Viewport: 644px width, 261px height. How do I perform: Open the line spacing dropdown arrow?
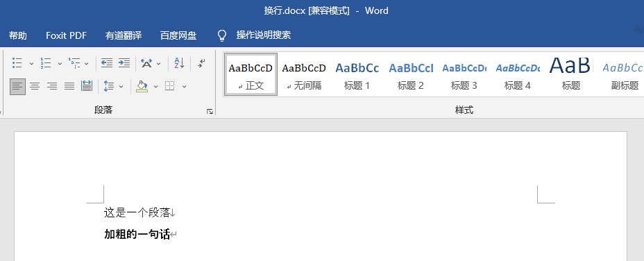[x=121, y=86]
